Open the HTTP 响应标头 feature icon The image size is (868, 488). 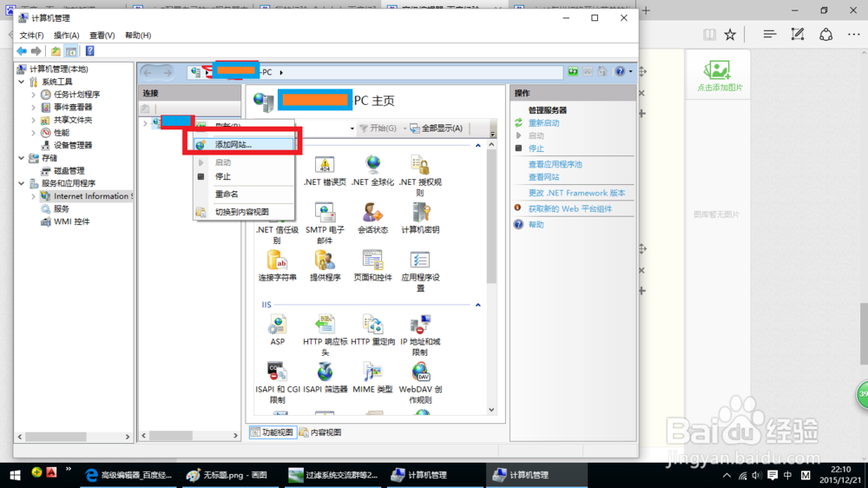pos(325,335)
